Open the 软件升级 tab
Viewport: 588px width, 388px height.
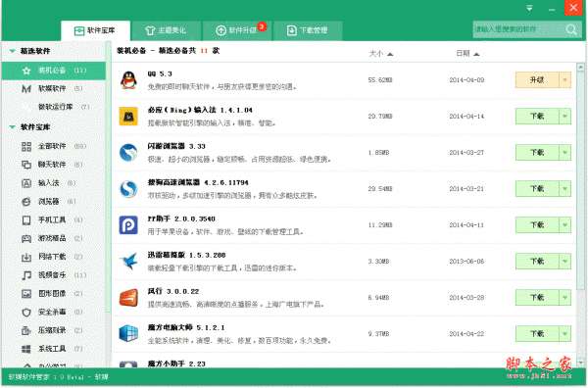coord(236,30)
